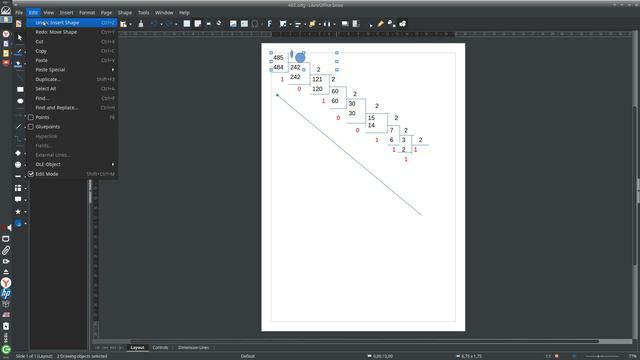Toggle the Points checkbox in the Edit menu
This screenshot has height=360, width=640.
pyautogui.click(x=31, y=117)
